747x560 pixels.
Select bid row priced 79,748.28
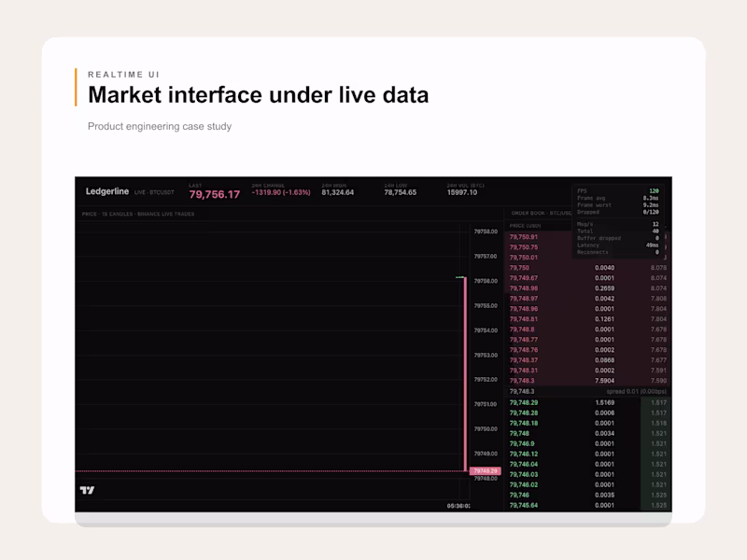(x=588, y=413)
